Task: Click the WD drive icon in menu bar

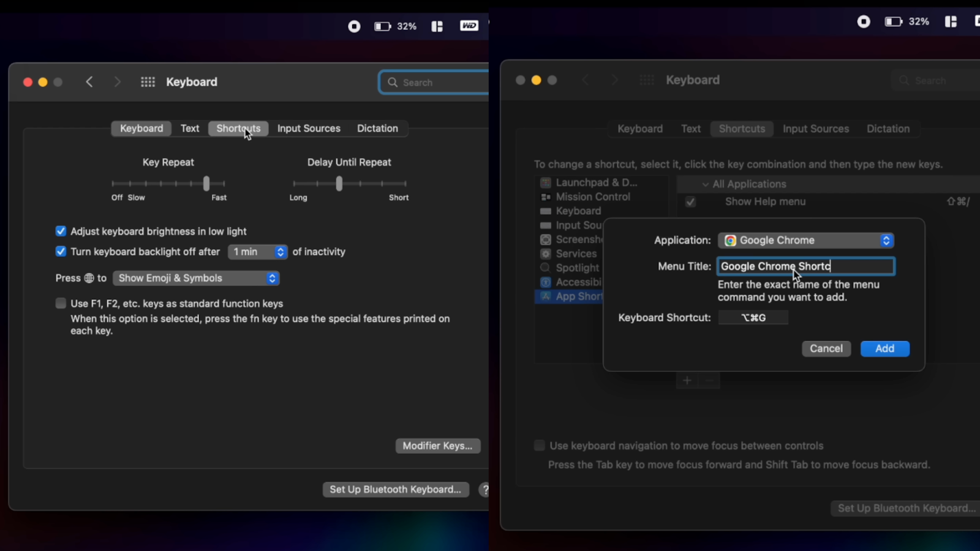Action: point(469,26)
